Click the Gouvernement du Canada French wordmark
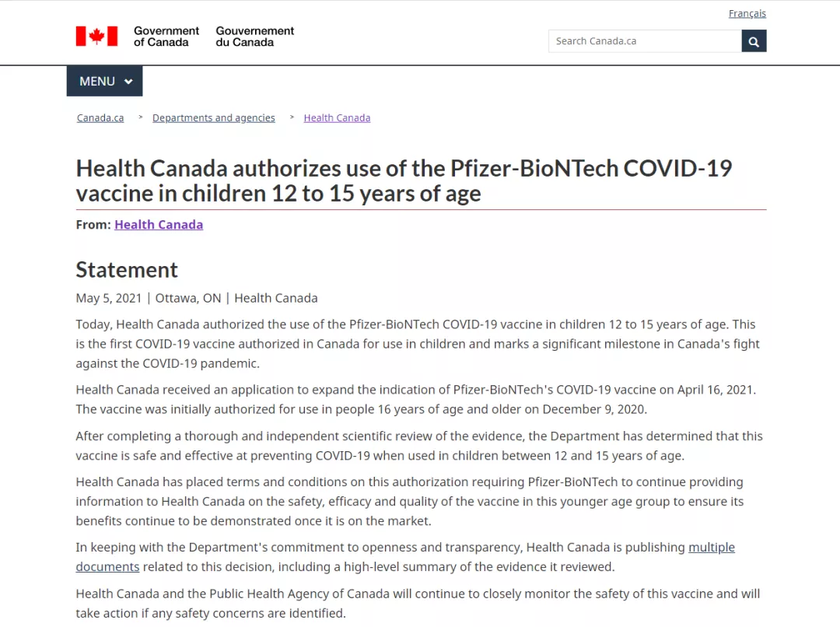This screenshot has width=840, height=627. point(254,37)
